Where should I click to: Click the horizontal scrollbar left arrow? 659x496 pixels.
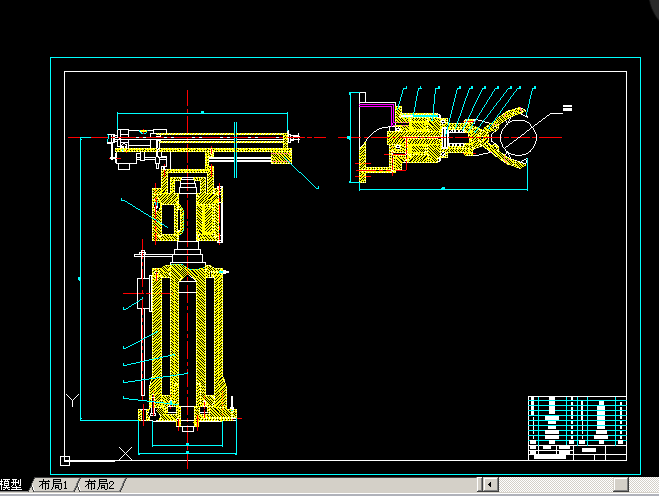pos(489,484)
